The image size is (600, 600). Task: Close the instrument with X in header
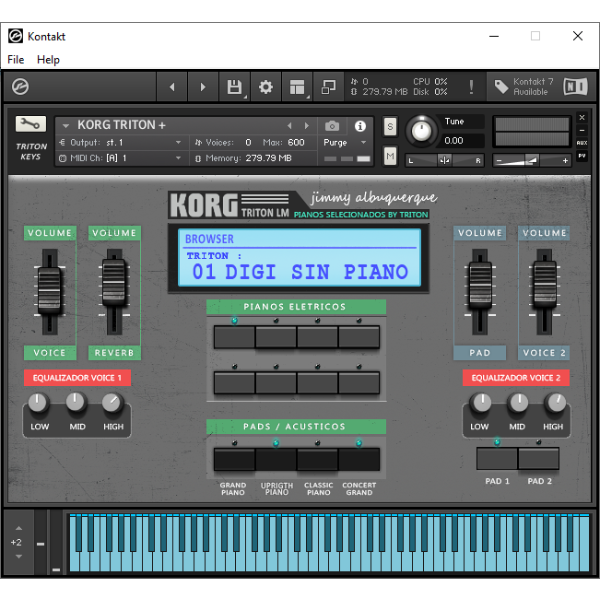[582, 117]
